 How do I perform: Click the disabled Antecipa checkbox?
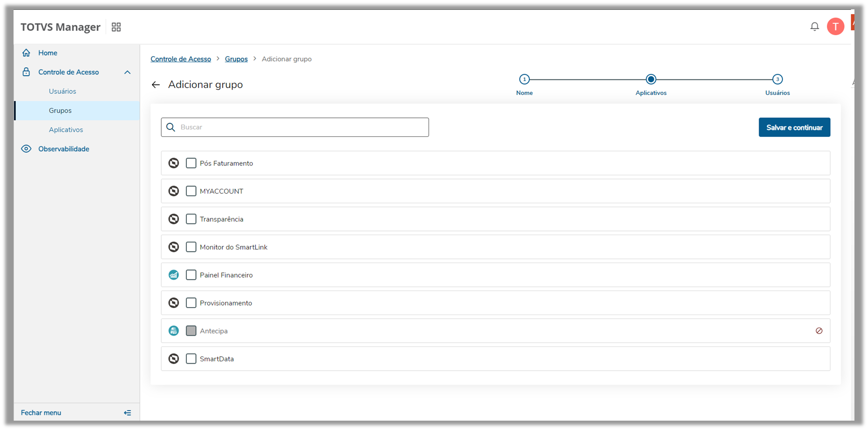(191, 331)
